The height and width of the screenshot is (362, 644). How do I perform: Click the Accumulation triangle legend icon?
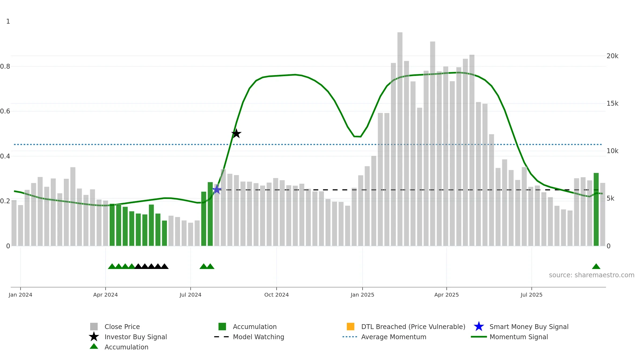(94, 347)
